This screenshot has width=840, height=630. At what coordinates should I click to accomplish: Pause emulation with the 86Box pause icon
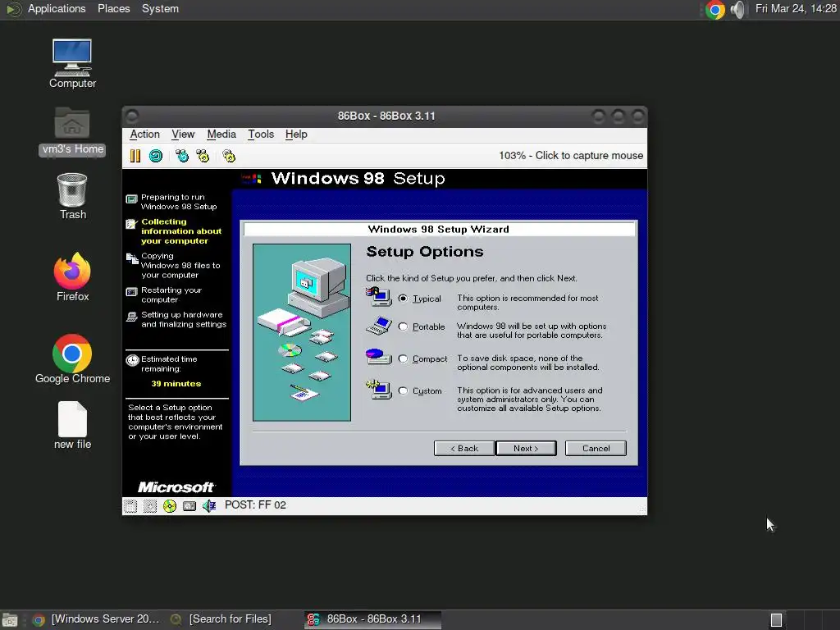[x=135, y=156]
